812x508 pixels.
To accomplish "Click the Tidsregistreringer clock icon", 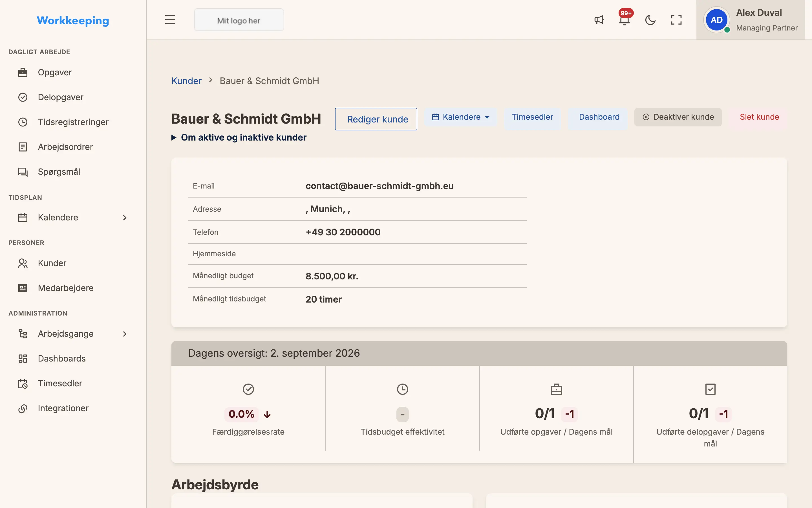I will 23,122.
